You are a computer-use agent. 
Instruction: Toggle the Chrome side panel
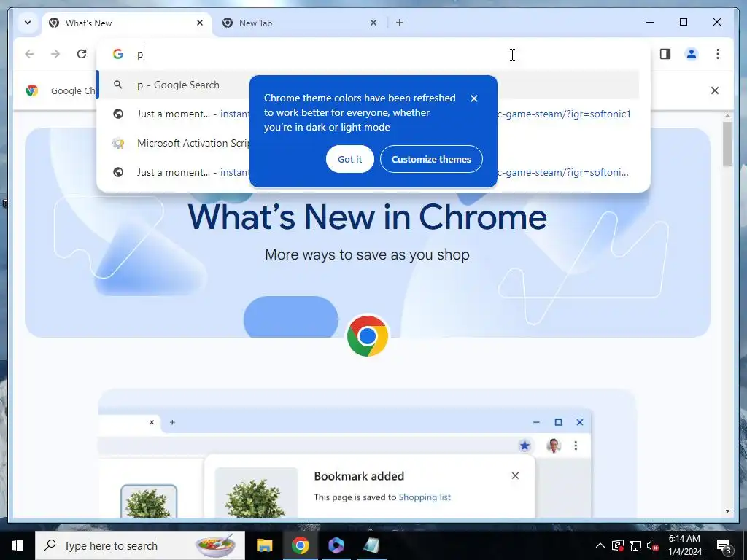click(x=665, y=54)
